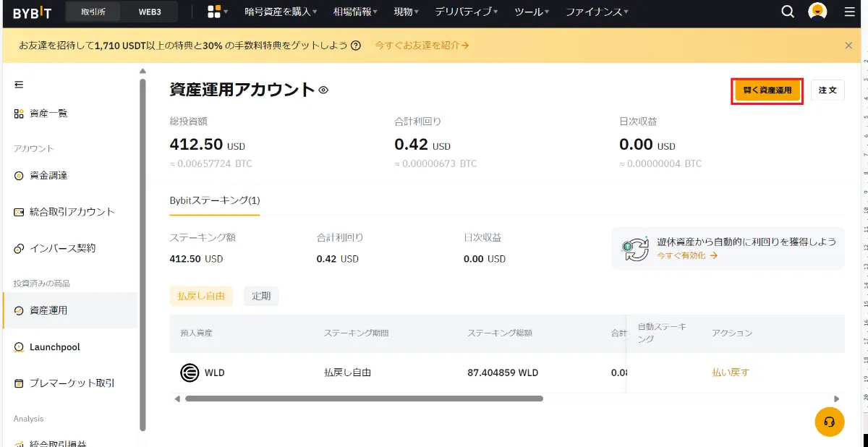Click table scrollbar right arrow
The height and width of the screenshot is (447, 868).
click(837, 399)
